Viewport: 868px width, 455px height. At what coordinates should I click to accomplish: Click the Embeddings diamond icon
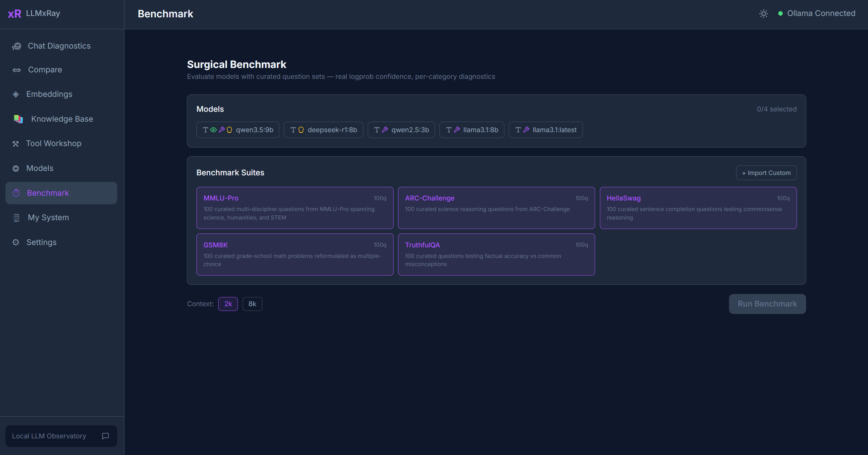click(16, 94)
